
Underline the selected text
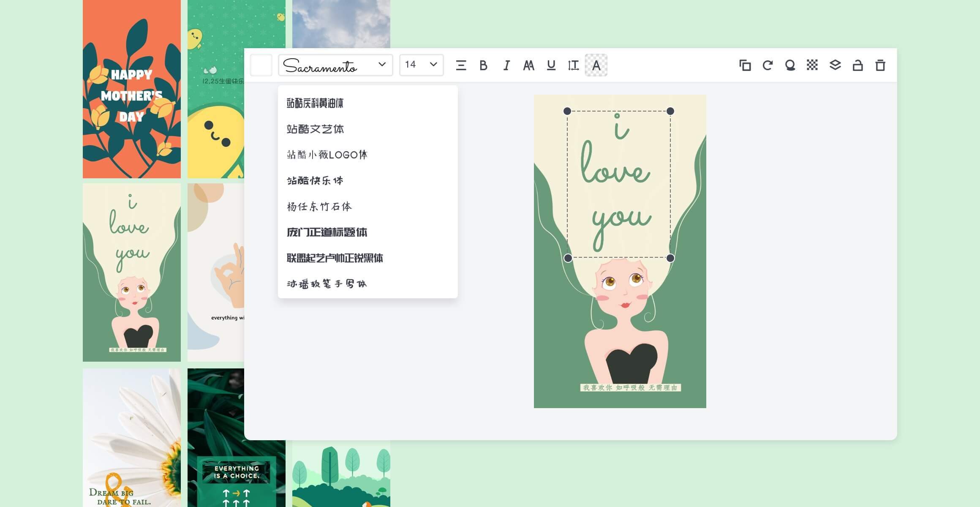[551, 65]
